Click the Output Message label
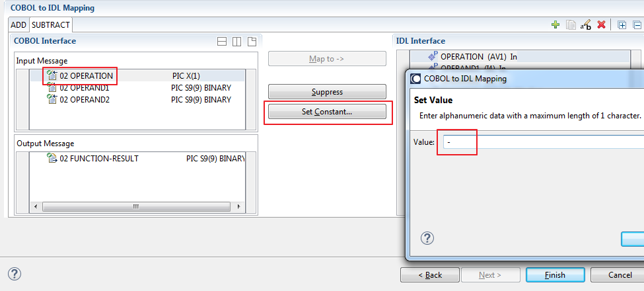The width and height of the screenshot is (644, 291). [x=45, y=144]
